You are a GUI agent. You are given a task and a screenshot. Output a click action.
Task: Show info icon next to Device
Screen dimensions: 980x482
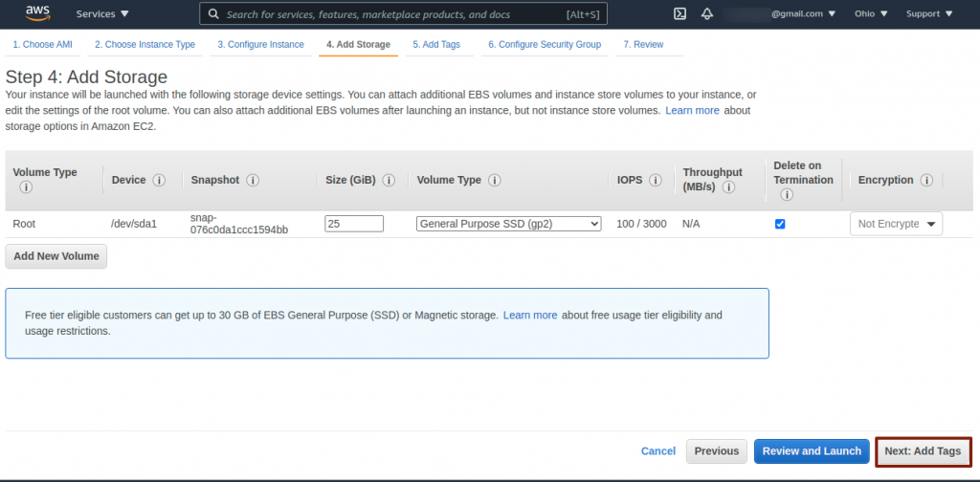click(x=160, y=181)
